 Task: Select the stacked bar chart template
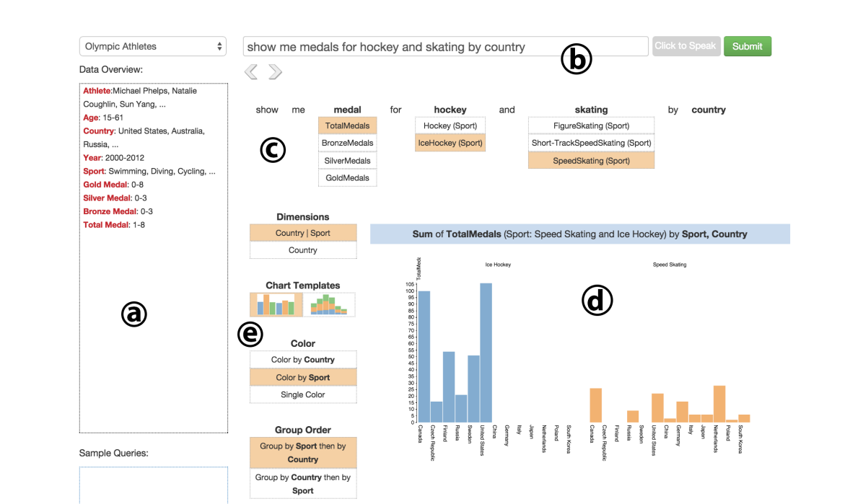coord(329,304)
